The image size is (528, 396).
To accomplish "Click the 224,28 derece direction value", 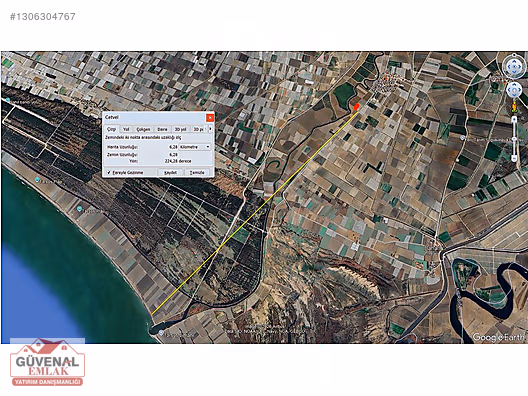I will [178, 161].
